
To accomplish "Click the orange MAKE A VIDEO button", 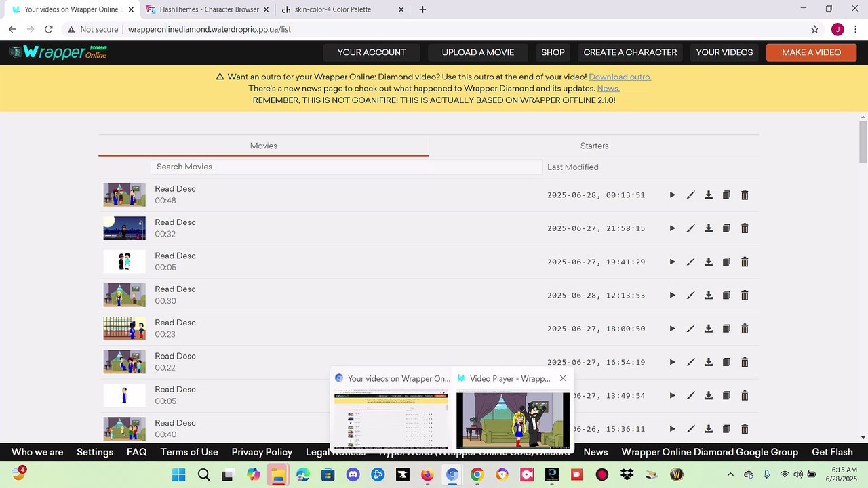I will 811,52.
